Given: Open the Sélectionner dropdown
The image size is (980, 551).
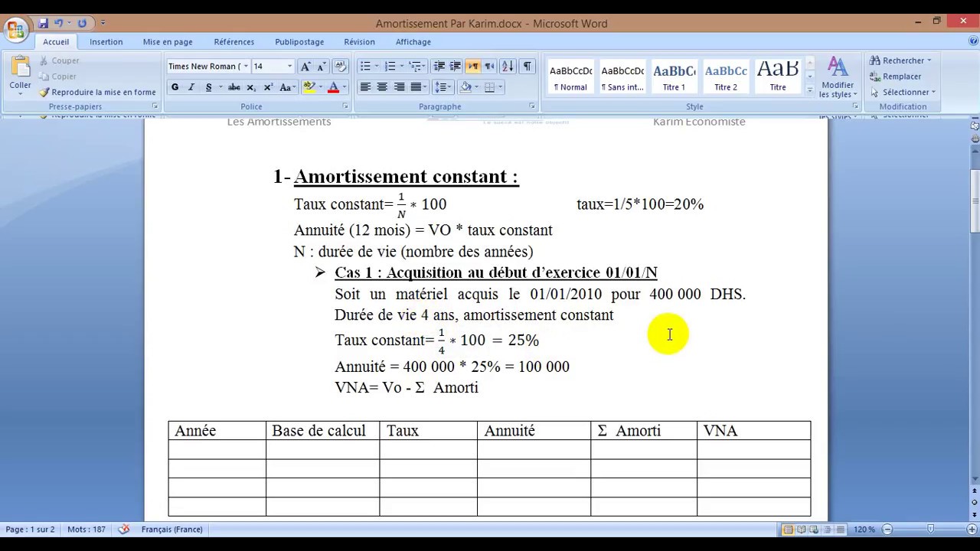Looking at the screenshot, I should [x=933, y=93].
